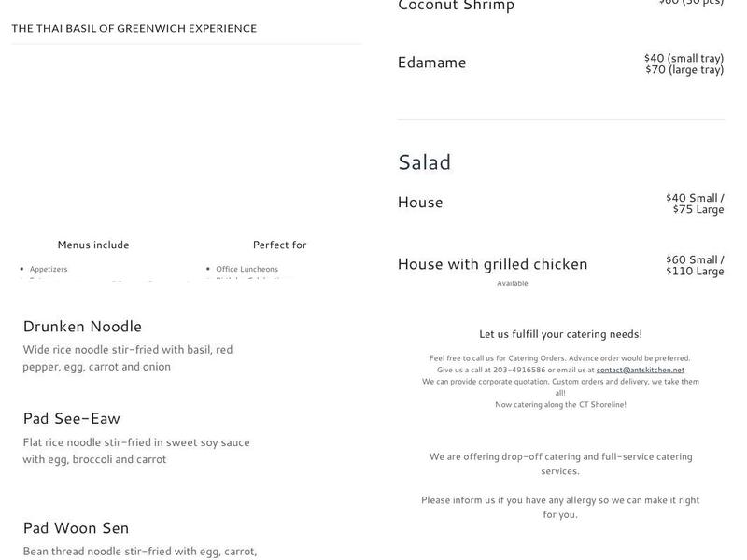Click 'Let us fulfill your catering needs!' heading
Screen dimensions: 747x560
tap(560, 333)
